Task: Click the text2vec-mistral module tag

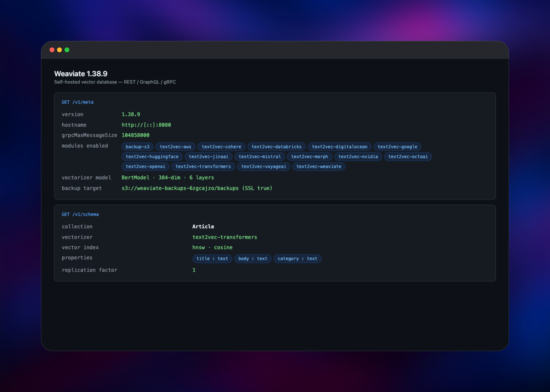Action: click(260, 157)
